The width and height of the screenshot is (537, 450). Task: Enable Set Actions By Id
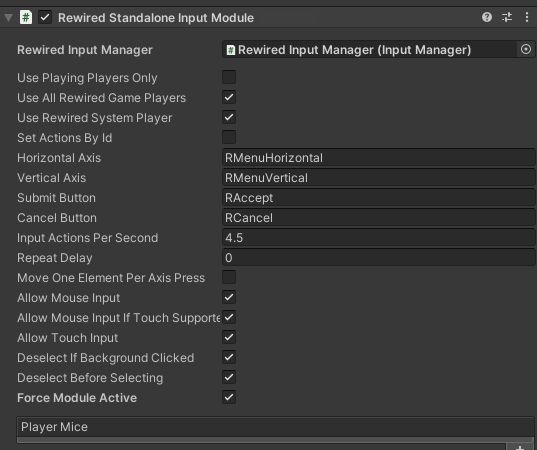coord(229,137)
